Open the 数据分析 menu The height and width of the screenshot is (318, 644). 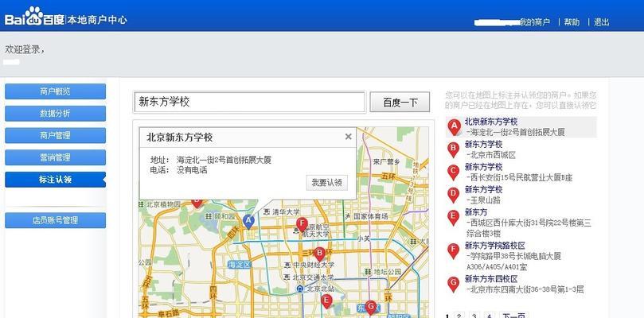pos(55,114)
